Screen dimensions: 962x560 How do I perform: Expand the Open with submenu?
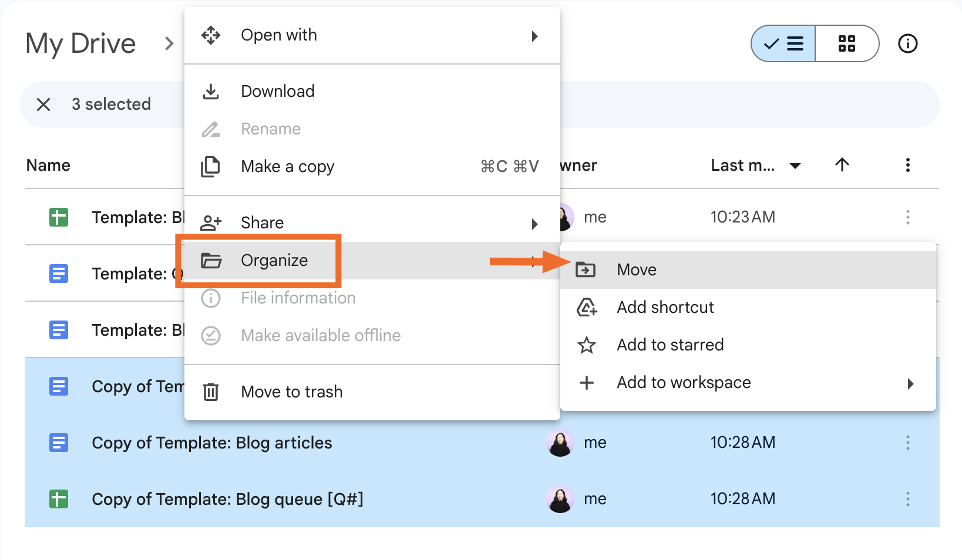[534, 35]
